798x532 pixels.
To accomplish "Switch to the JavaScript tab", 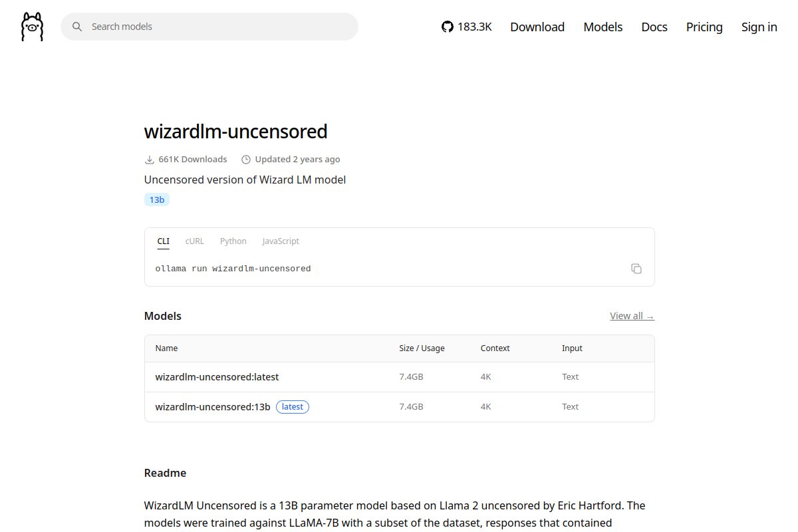I will (x=281, y=241).
